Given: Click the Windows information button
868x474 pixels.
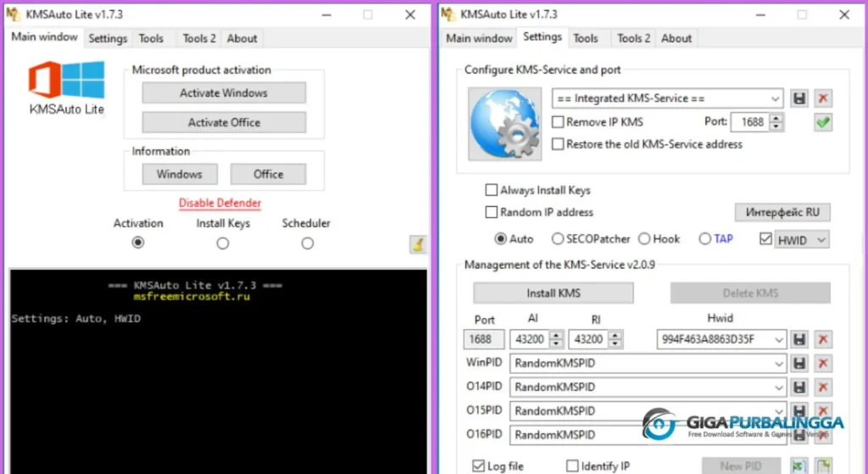Looking at the screenshot, I should coord(180,174).
